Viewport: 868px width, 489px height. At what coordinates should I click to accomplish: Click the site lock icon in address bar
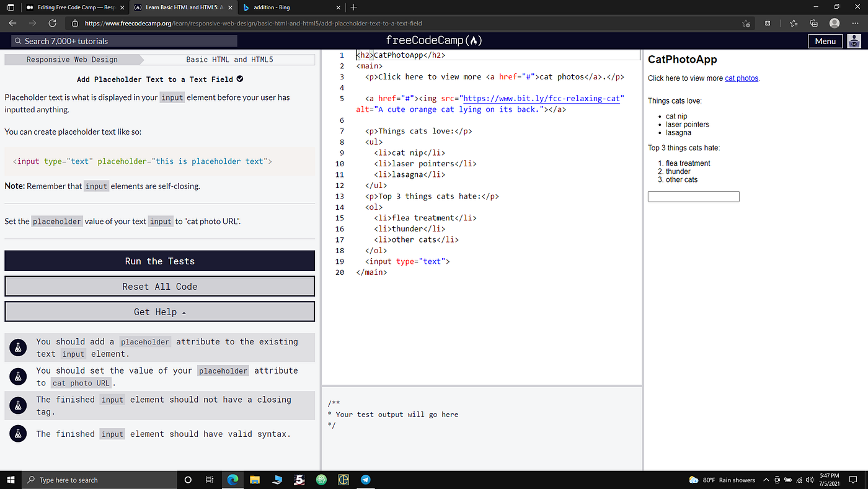(x=75, y=24)
